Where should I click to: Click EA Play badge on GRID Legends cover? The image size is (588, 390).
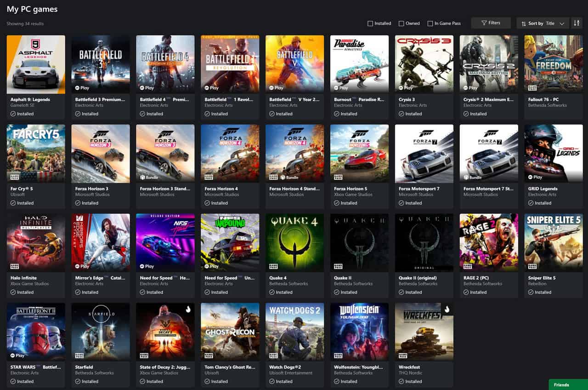pyautogui.click(x=535, y=177)
